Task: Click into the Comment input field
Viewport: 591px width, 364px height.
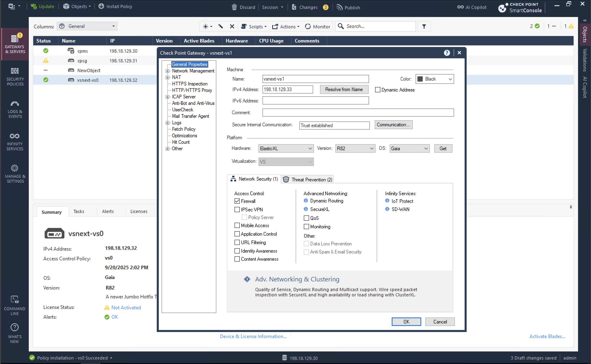Action: click(358, 113)
